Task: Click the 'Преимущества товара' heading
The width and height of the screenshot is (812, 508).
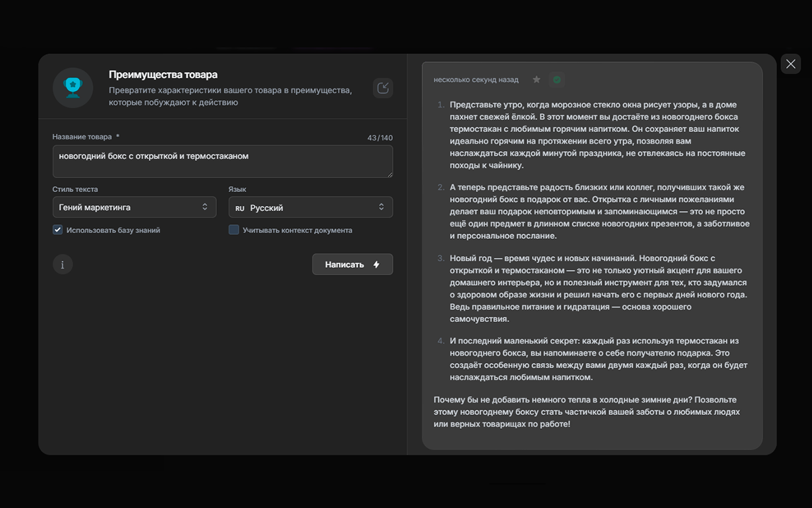Action: (163, 75)
